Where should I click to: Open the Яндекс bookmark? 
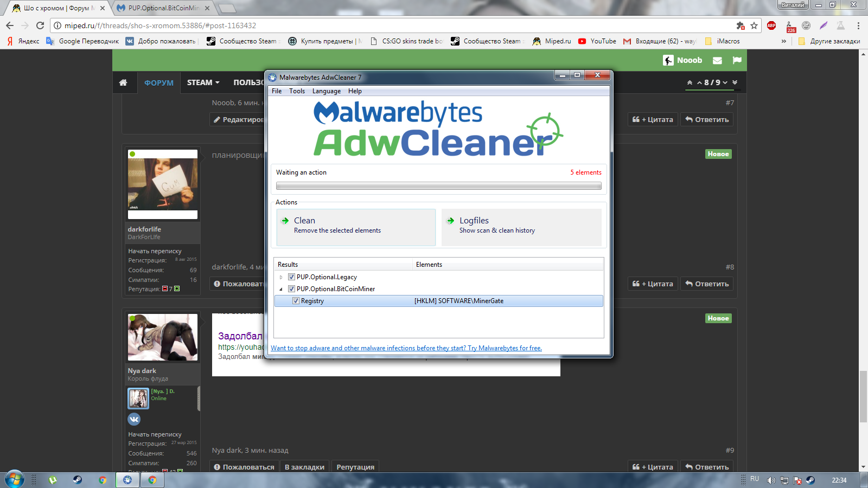click(23, 41)
